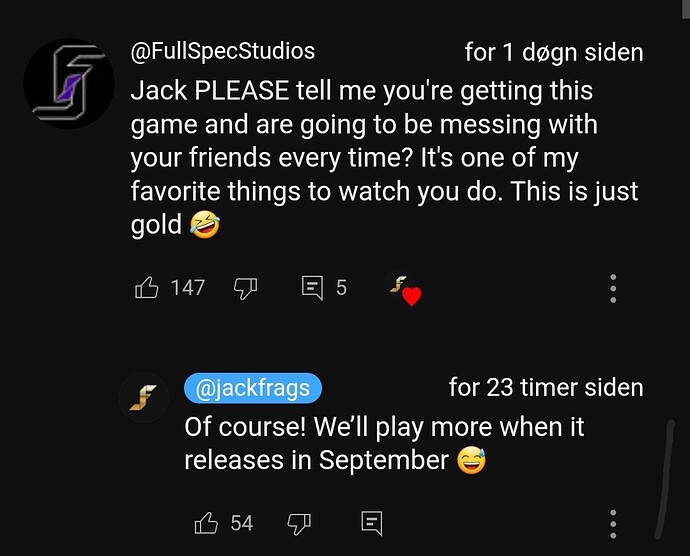Viewport: 690px width, 556px height.
Task: Click "for 1 døgn siden" timestamp
Action: coord(554,52)
